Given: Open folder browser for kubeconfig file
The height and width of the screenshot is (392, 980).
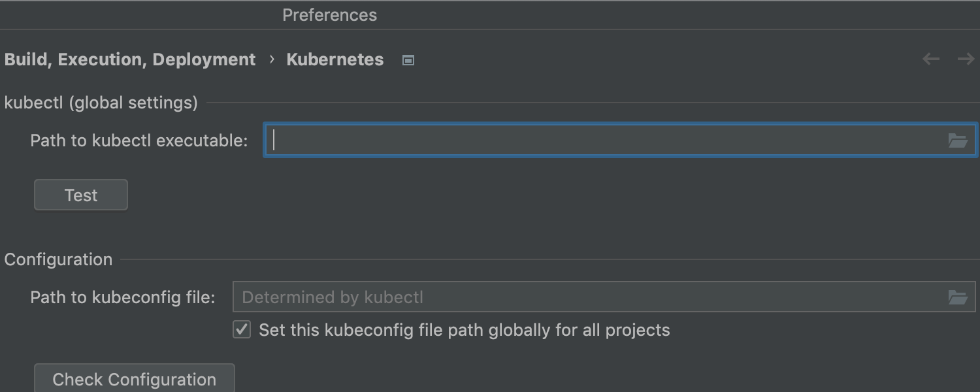Looking at the screenshot, I should tap(958, 297).
